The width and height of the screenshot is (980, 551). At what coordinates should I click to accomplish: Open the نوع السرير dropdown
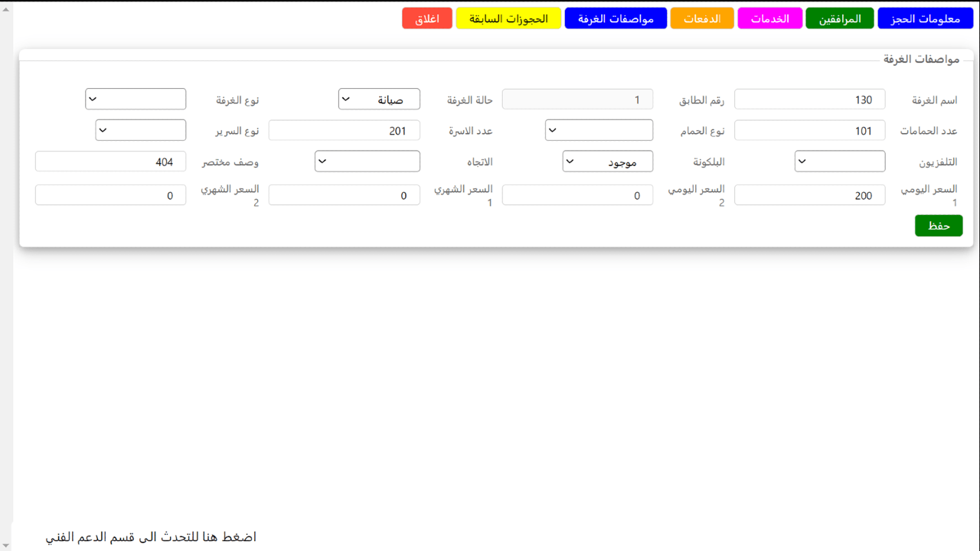pos(140,131)
